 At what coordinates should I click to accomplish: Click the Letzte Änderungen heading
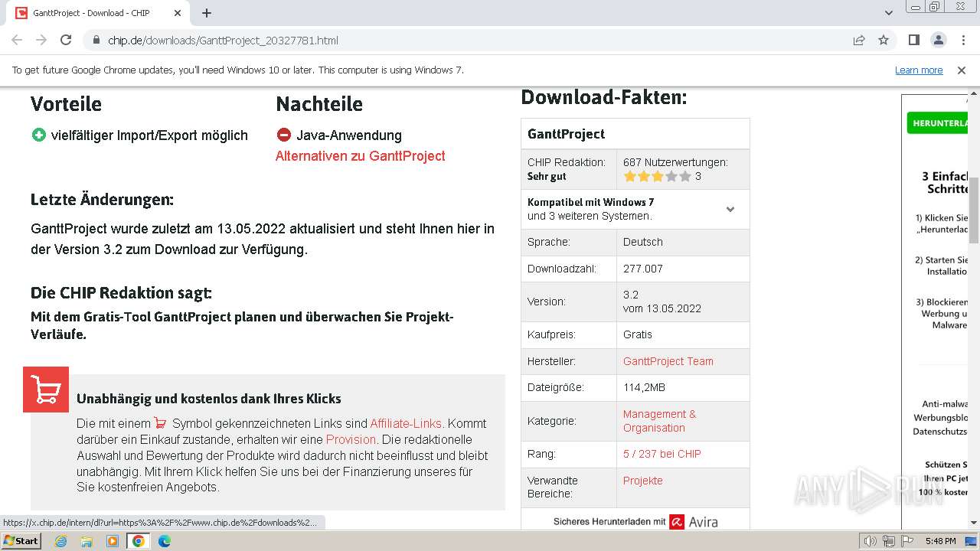click(102, 200)
